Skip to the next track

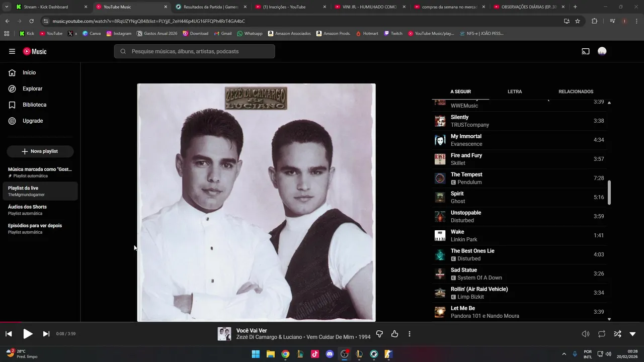coord(46,334)
